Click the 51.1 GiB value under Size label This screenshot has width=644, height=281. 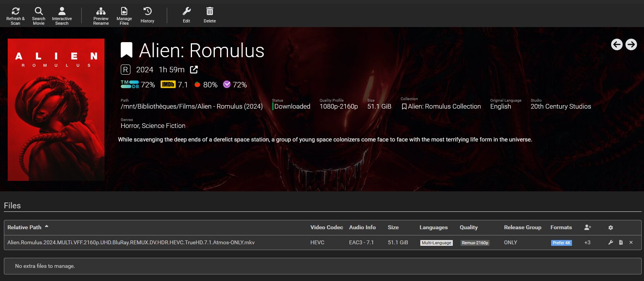[379, 106]
